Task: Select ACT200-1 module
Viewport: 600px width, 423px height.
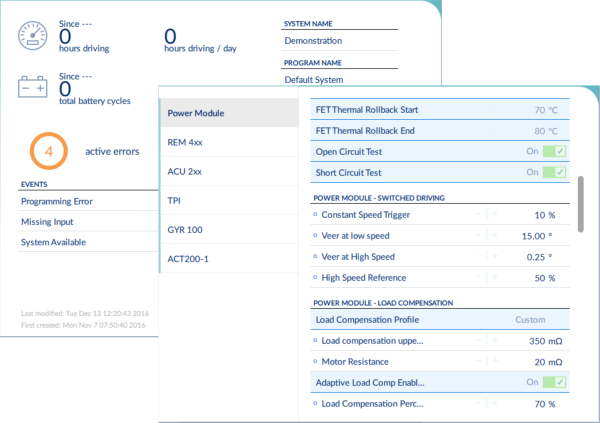Action: (x=229, y=259)
